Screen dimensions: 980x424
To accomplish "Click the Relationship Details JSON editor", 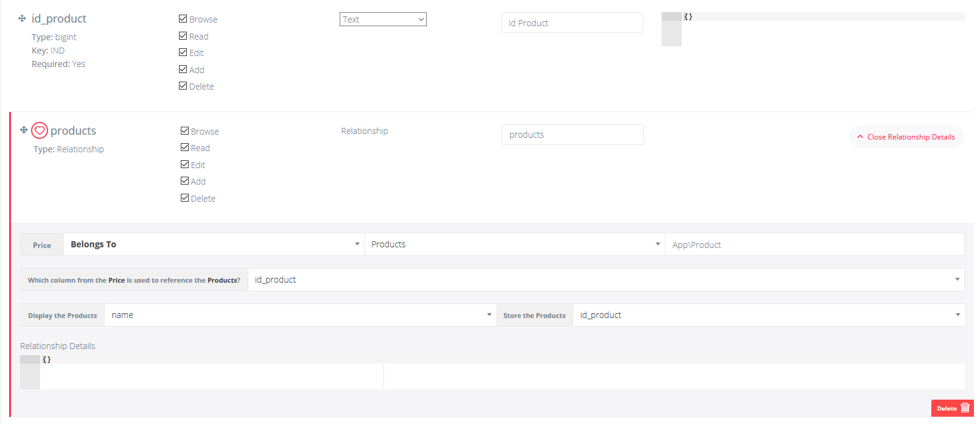I will coord(492,372).
